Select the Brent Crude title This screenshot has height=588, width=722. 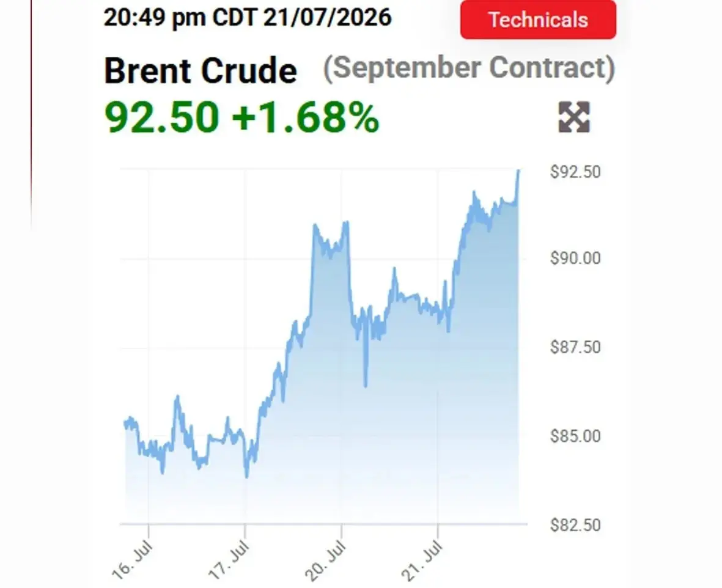(201, 71)
